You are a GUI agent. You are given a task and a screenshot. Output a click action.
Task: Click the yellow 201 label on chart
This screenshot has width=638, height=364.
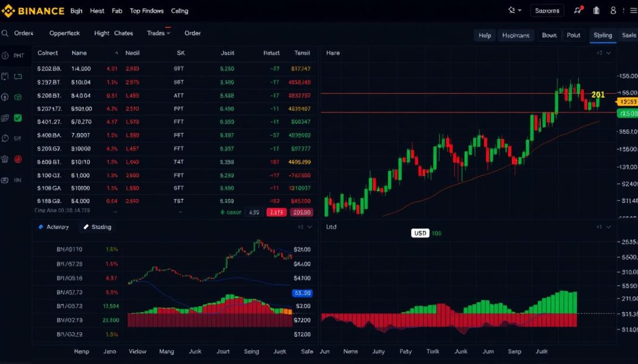[x=598, y=95]
